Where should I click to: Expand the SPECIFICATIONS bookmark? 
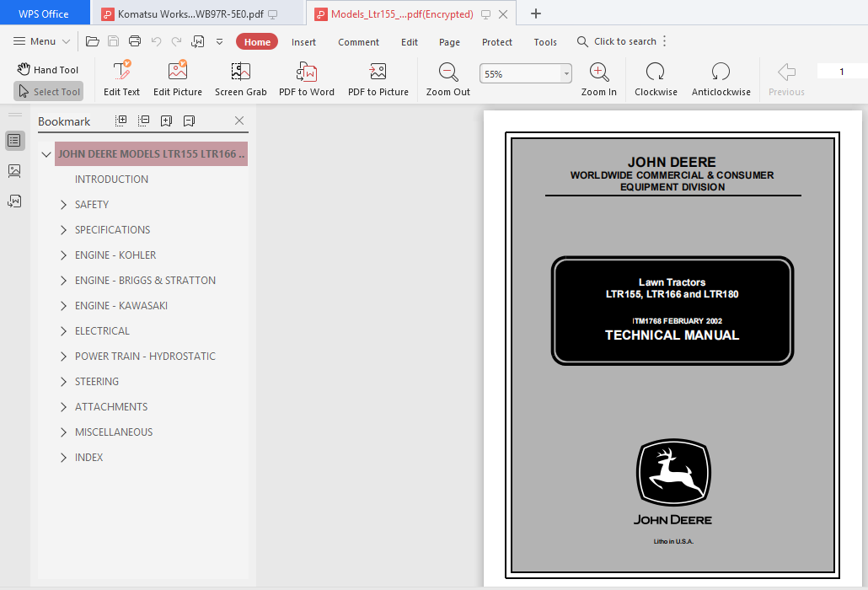tap(64, 230)
